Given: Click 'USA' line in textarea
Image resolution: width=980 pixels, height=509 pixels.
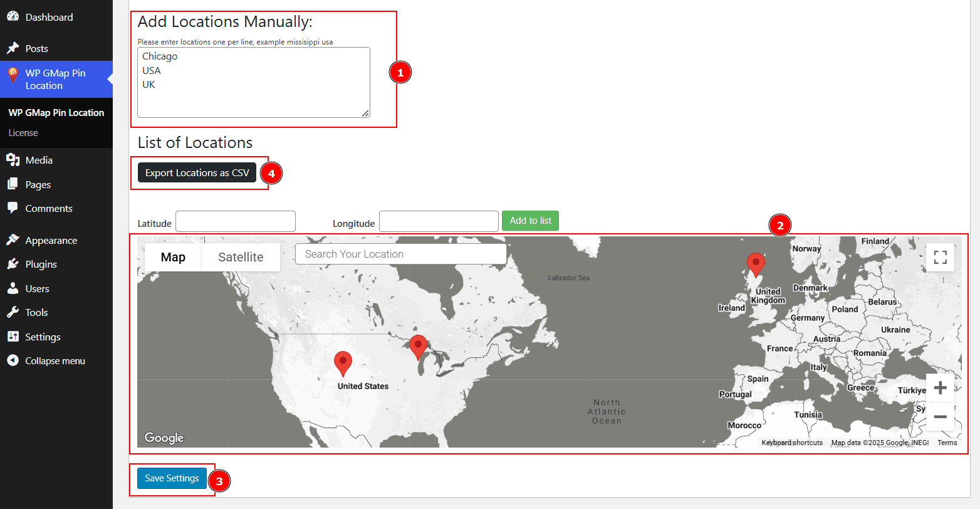Looking at the screenshot, I should (152, 70).
